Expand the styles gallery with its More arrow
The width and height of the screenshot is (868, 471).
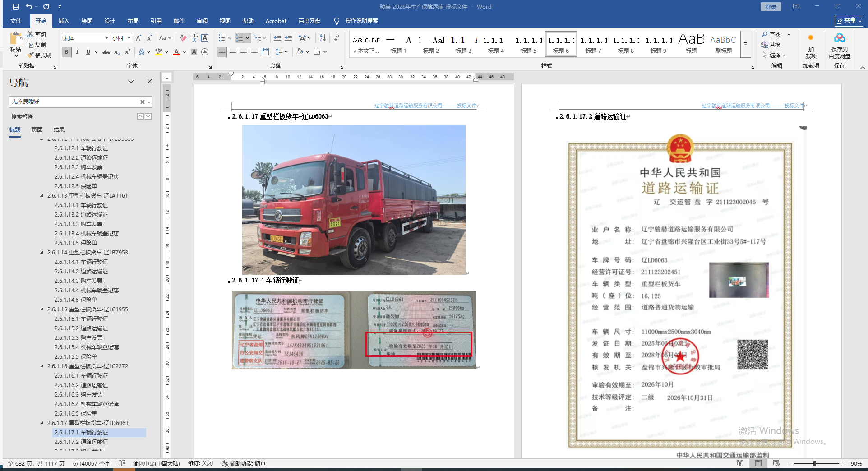746,44
